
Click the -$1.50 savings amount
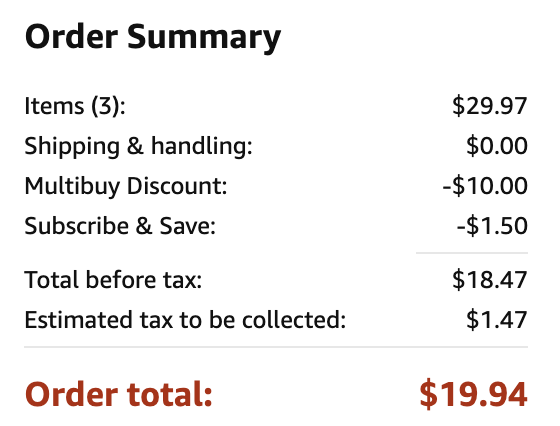pyautogui.click(x=492, y=226)
